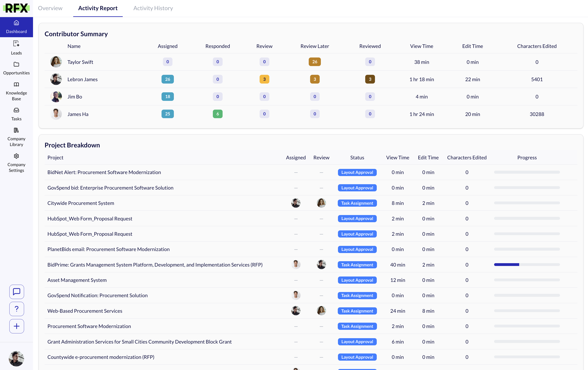Open the Citywide Procurement System project
This screenshot has height=370, width=588.
click(81, 203)
